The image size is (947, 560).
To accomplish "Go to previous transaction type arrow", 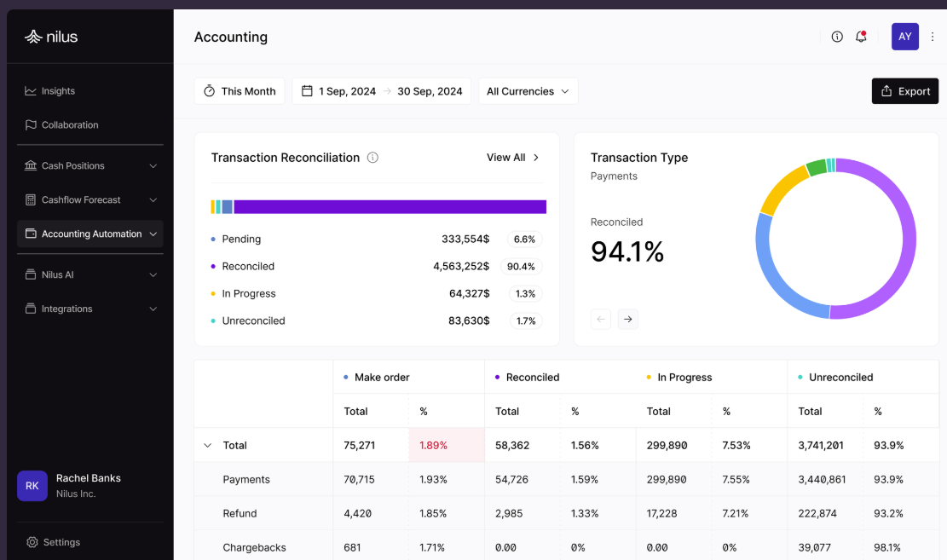I will tap(600, 319).
